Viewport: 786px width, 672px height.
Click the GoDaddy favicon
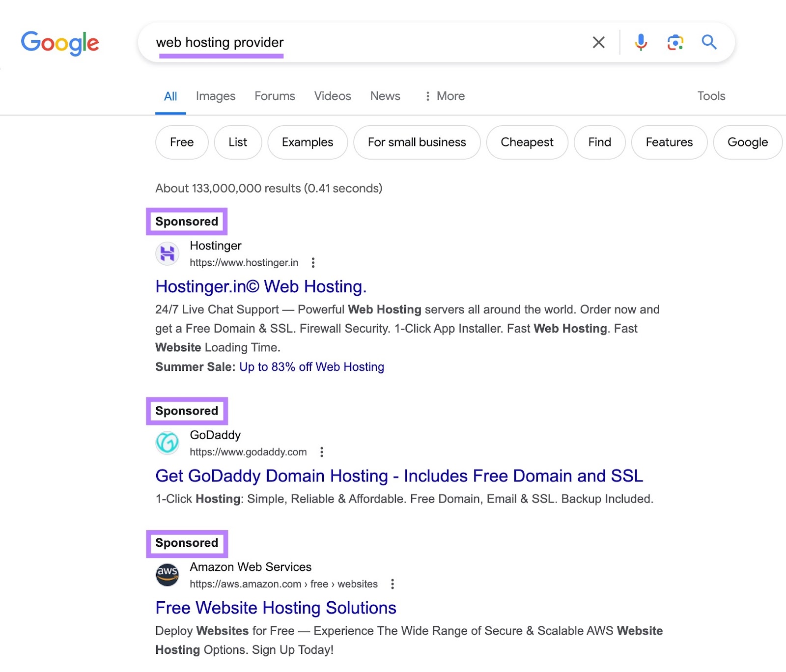(x=167, y=443)
